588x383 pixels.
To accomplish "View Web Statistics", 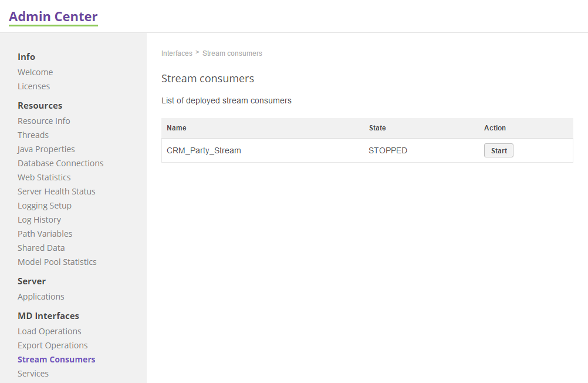I will [43, 177].
